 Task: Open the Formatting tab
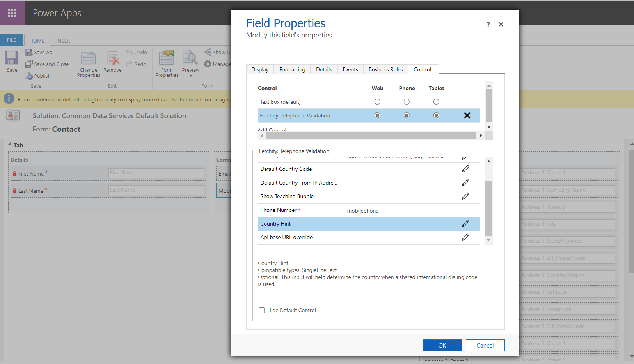pos(292,69)
